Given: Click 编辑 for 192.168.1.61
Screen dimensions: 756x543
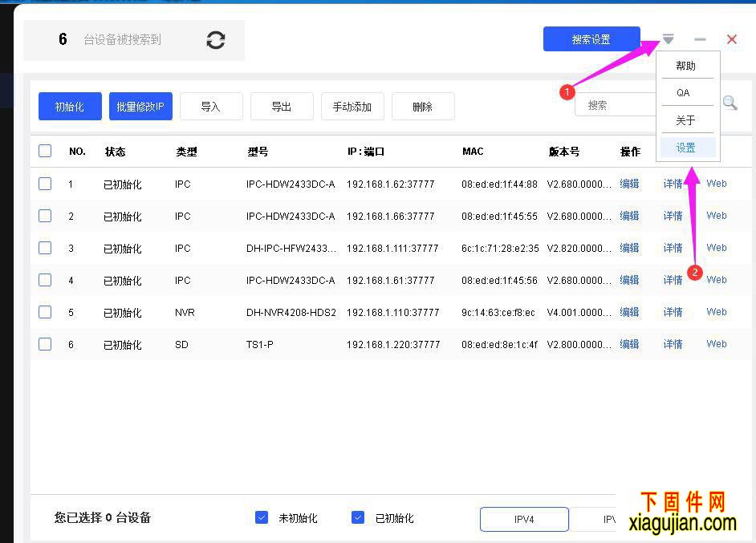Looking at the screenshot, I should [630, 280].
